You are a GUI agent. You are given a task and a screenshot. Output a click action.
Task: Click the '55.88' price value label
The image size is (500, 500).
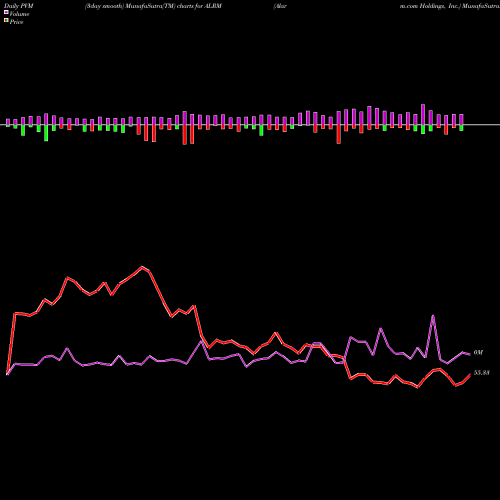[x=482, y=373]
